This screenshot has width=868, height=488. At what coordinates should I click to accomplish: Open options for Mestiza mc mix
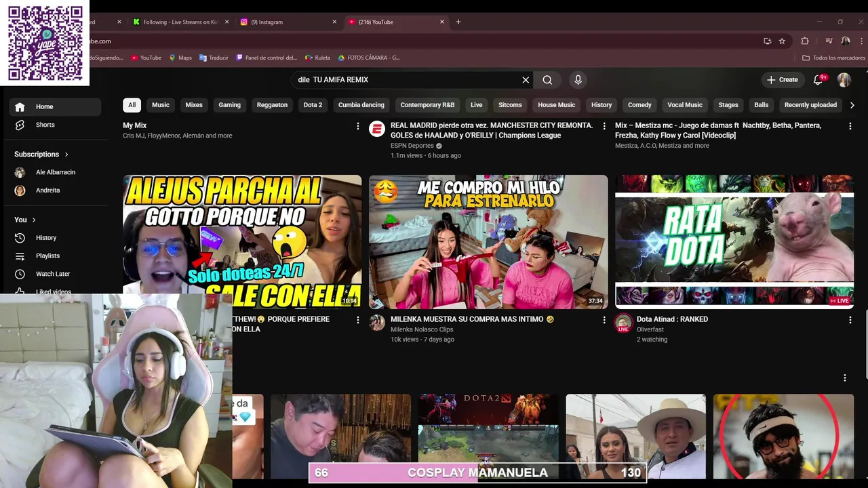point(850,126)
